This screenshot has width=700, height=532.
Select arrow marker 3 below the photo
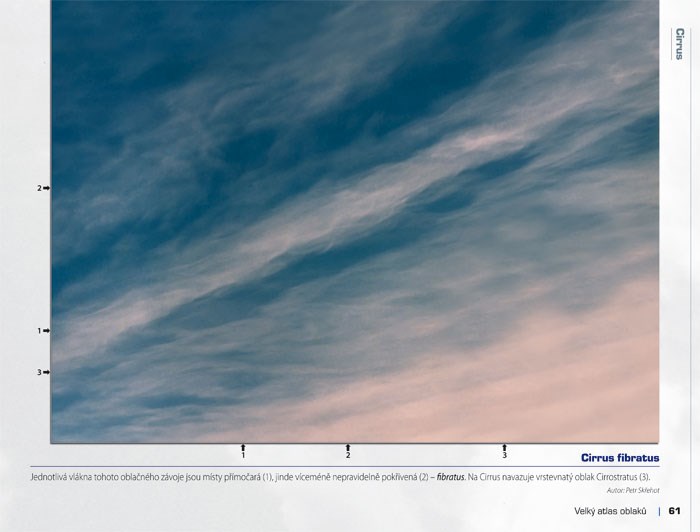pos(504,450)
